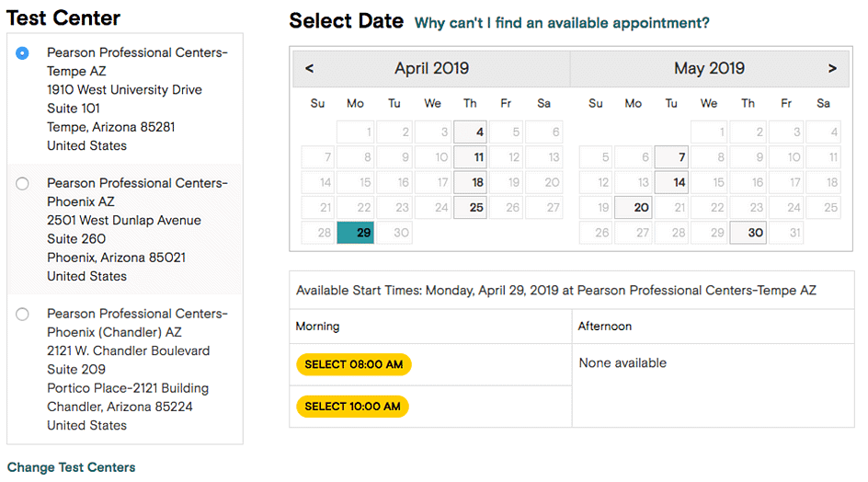
Task: Click the April 2019 month heading
Action: [432, 68]
